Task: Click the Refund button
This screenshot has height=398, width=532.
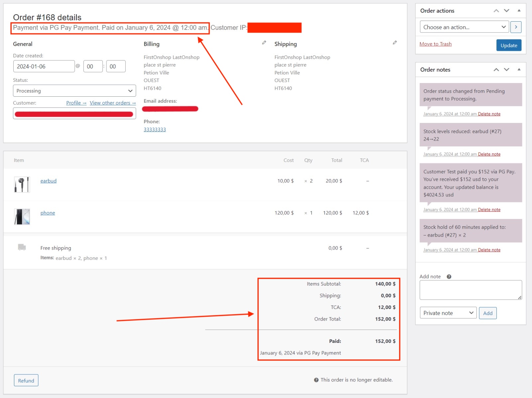Action: click(x=26, y=380)
